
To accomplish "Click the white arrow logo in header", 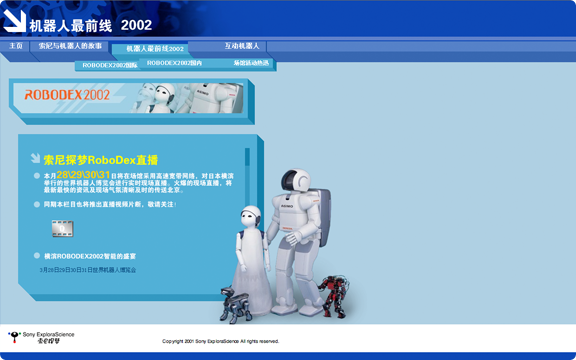I will [x=15, y=21].
